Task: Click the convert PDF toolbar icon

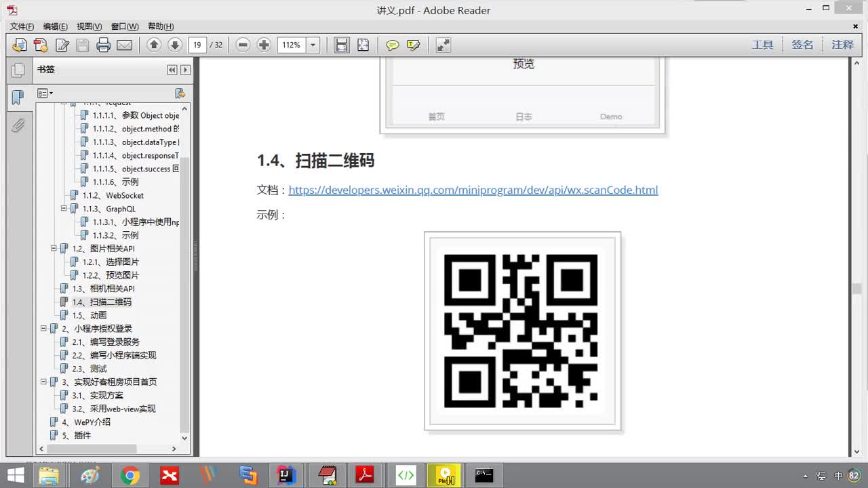Action: 41,45
